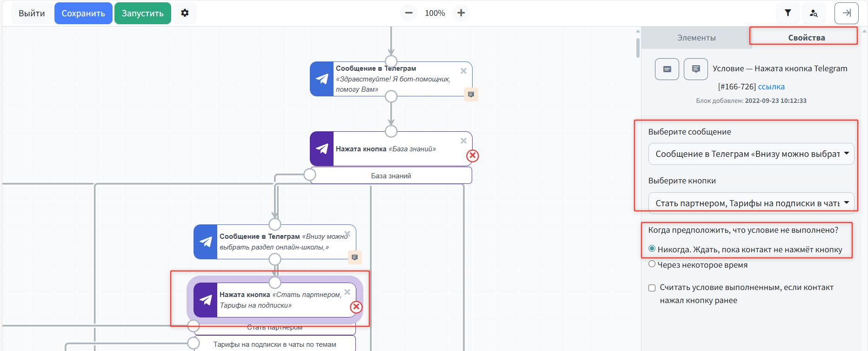Click the comment icon on greeting message block
Viewport: 868px width, 351px height.
click(471, 94)
